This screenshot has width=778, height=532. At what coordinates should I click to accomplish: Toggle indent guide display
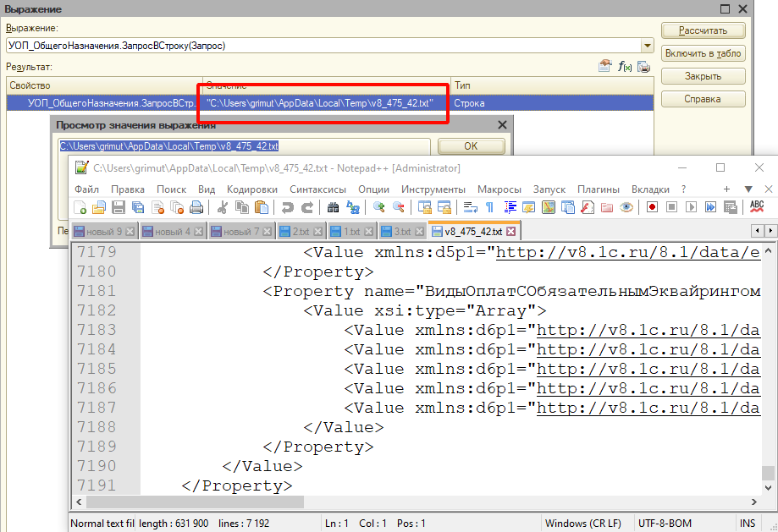[x=510, y=206]
